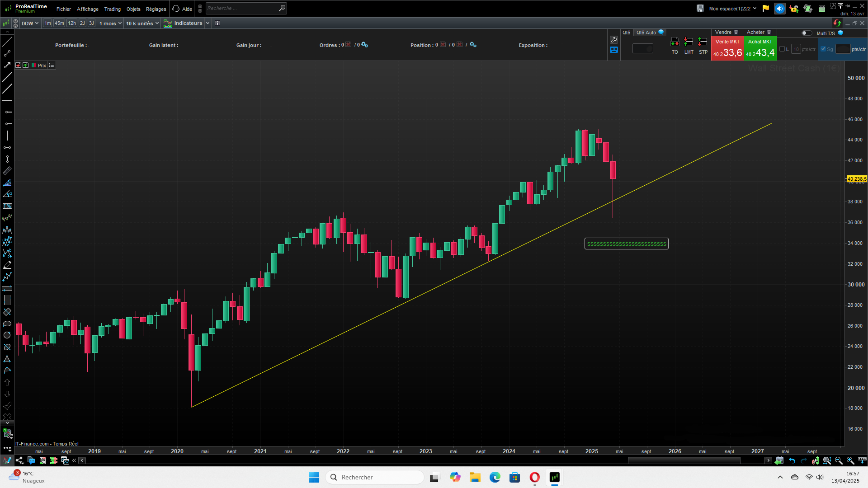
Task: Expand the 1 mois timeframe dropdown
Action: click(x=110, y=23)
